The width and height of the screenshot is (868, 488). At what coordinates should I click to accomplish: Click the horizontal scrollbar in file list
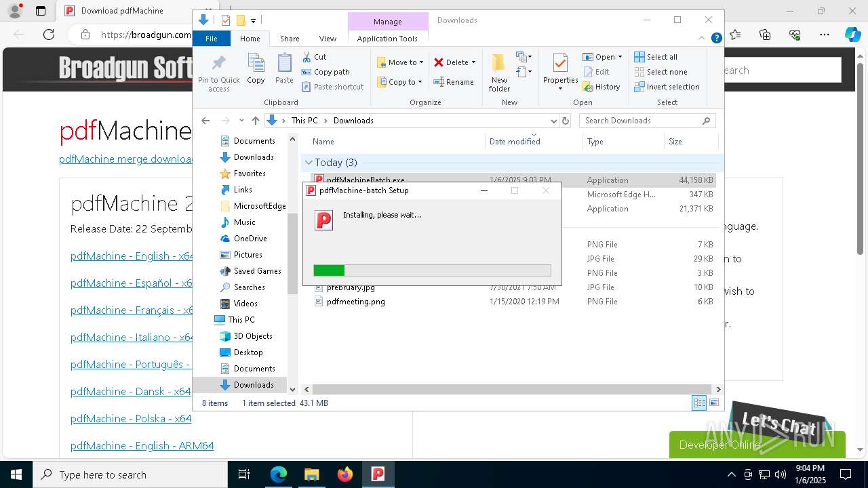click(x=512, y=390)
